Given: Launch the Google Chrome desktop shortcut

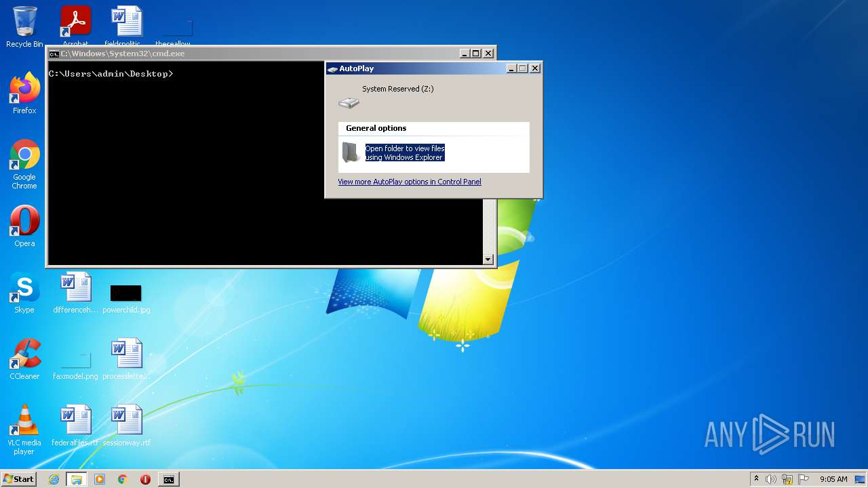Looking at the screenshot, I should (24, 163).
